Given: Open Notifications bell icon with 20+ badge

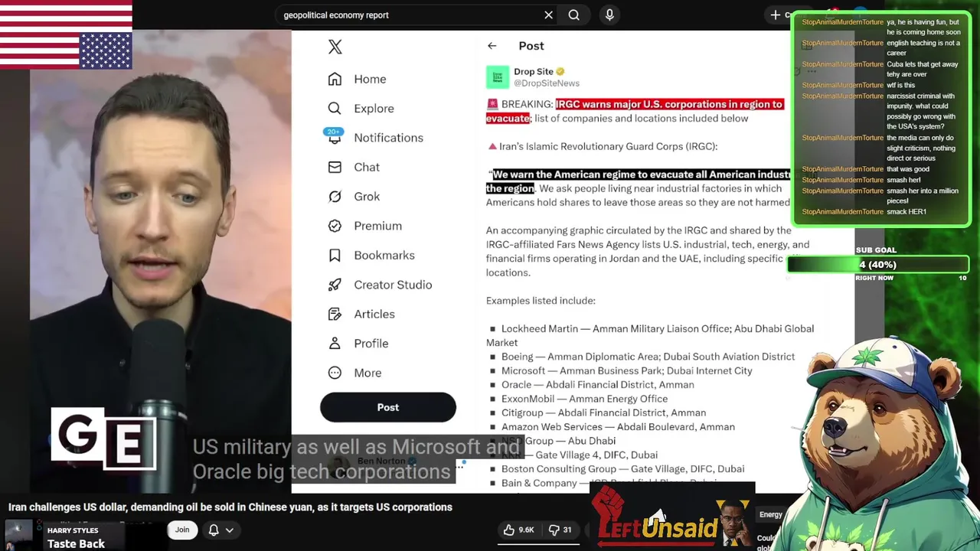Looking at the screenshot, I should (x=335, y=136).
